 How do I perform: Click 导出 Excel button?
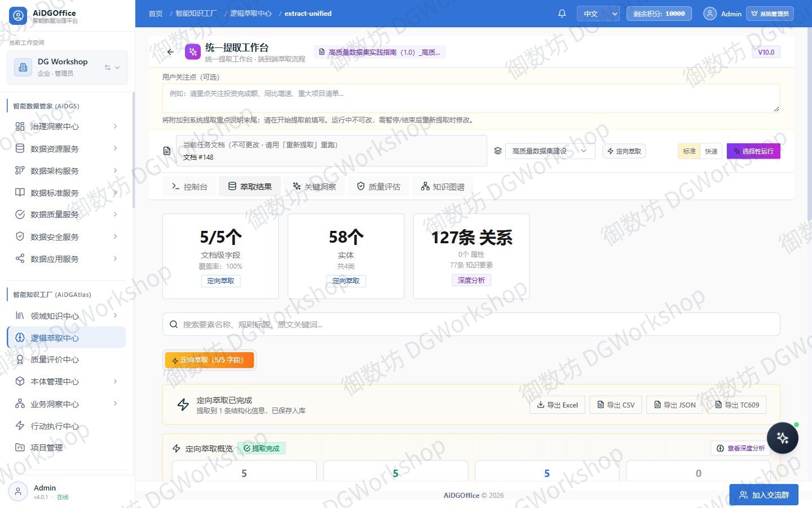pyautogui.click(x=557, y=405)
